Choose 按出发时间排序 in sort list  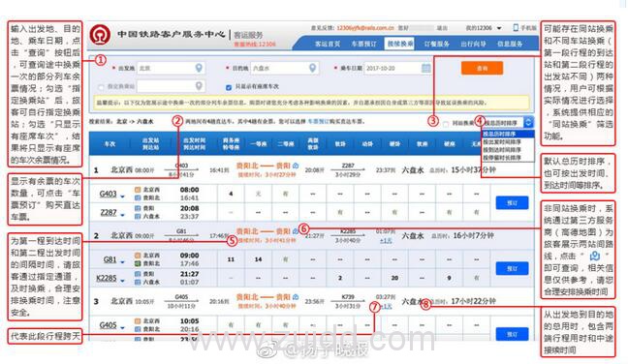508,141
